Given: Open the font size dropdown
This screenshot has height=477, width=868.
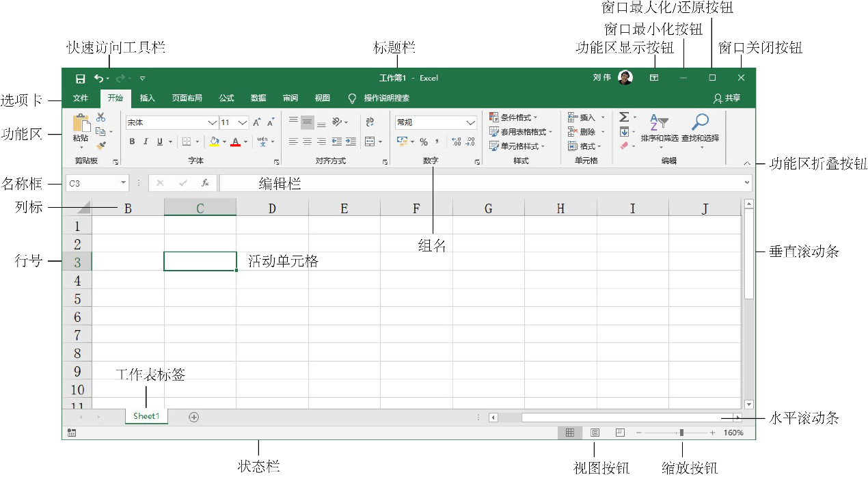Looking at the screenshot, I should (x=241, y=122).
